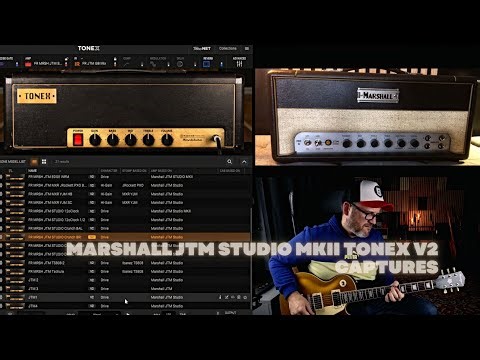The width and height of the screenshot is (480, 360).
Task: Click the amp thumbnail in the JTM1 row
Action: pos(15,297)
